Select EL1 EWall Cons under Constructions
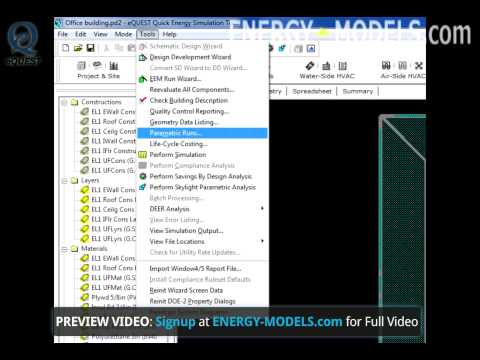The height and width of the screenshot is (360, 480). coord(113,112)
